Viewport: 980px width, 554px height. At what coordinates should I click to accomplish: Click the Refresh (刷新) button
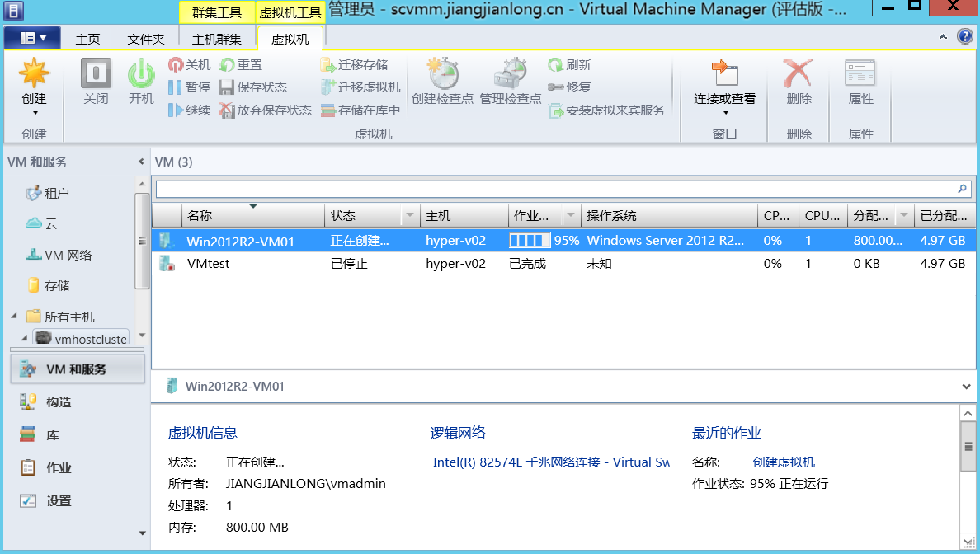point(569,64)
